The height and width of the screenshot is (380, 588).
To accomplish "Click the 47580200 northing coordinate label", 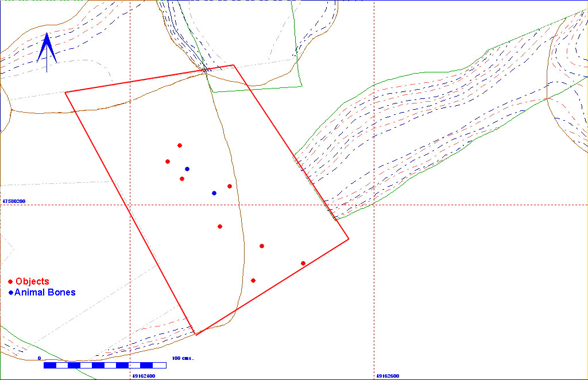I will coord(14,201).
